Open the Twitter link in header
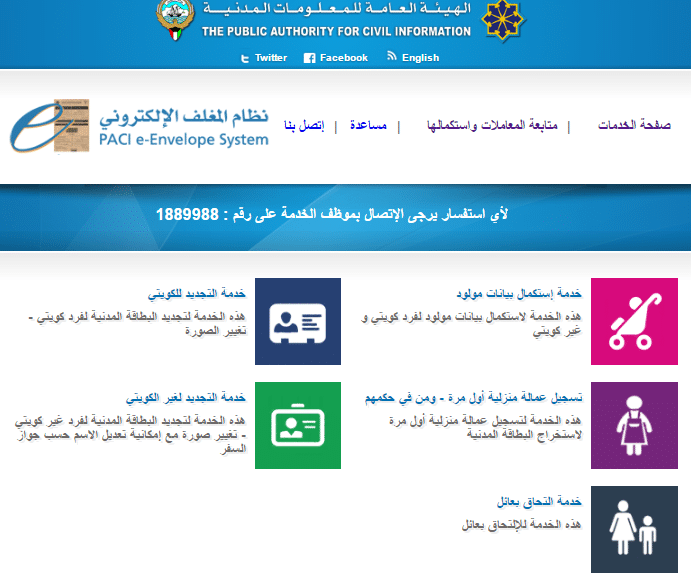Image resolution: width=691 pixels, height=580 pixels. (271, 58)
